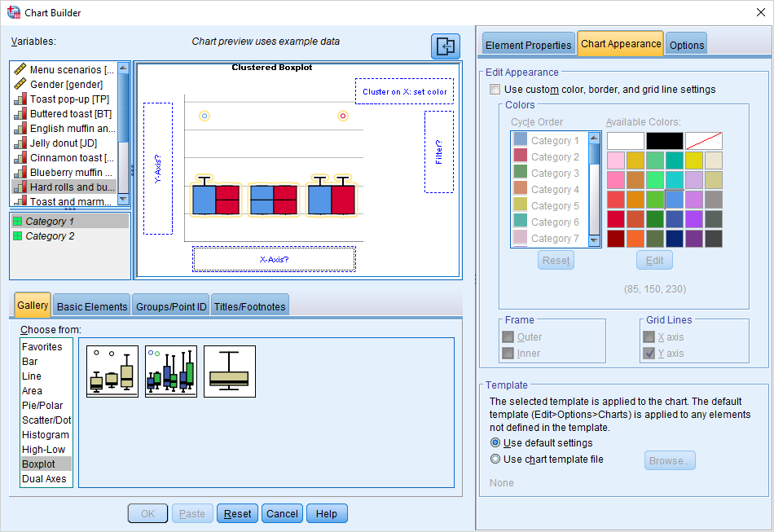Choose the clustered boxplot gallery thumbnail
The width and height of the screenshot is (774, 532).
coord(171,372)
